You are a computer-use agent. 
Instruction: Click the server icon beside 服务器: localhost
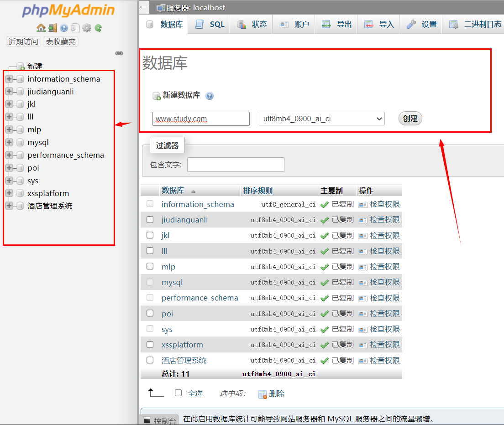click(x=161, y=8)
